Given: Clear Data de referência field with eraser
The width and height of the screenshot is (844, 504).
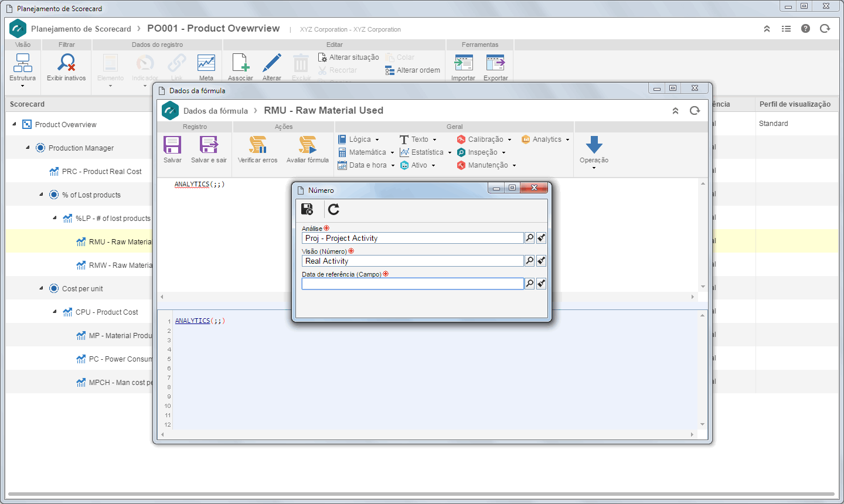Looking at the screenshot, I should pyautogui.click(x=542, y=284).
